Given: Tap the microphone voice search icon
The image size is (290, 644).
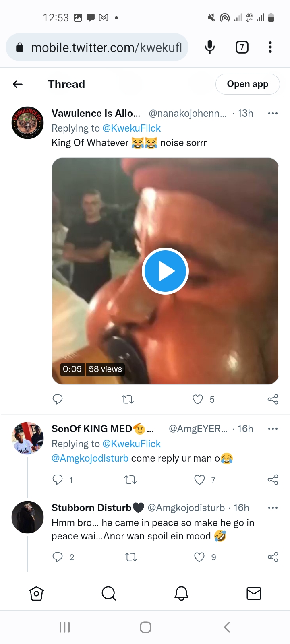Looking at the screenshot, I should (x=210, y=47).
